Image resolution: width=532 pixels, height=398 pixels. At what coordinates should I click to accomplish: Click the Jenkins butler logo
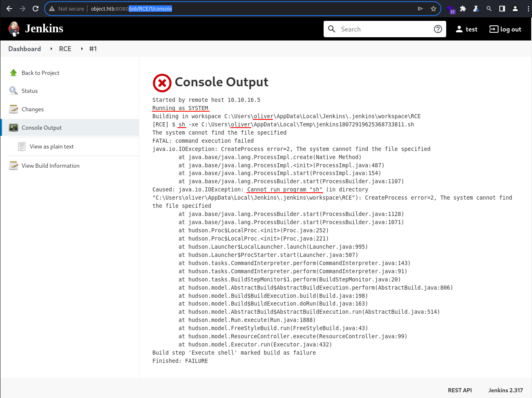14,29
